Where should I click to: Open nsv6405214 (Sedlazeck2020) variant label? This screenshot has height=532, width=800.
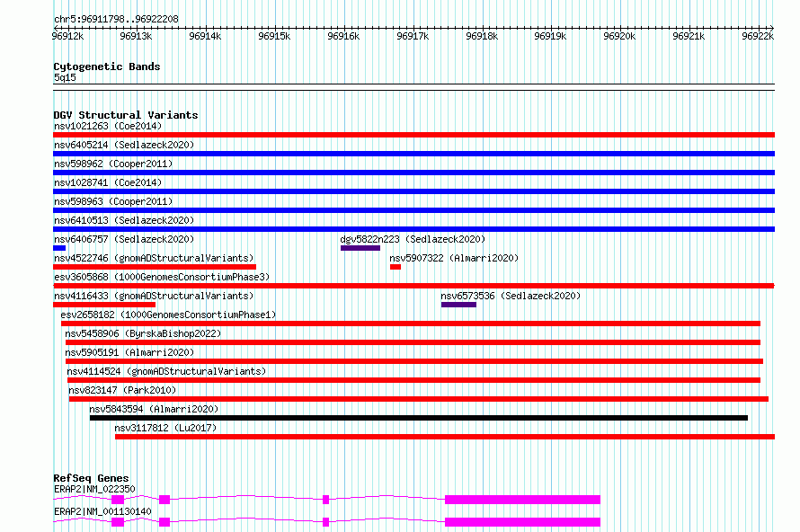click(124, 145)
